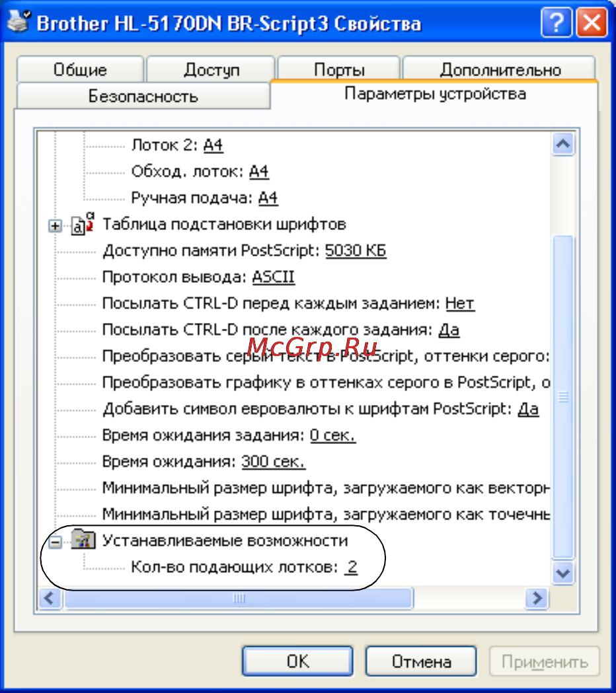Screen dimensions: 616x693
Task: Select Преобразовать графику в оттенках серого row
Action: [x=326, y=382]
